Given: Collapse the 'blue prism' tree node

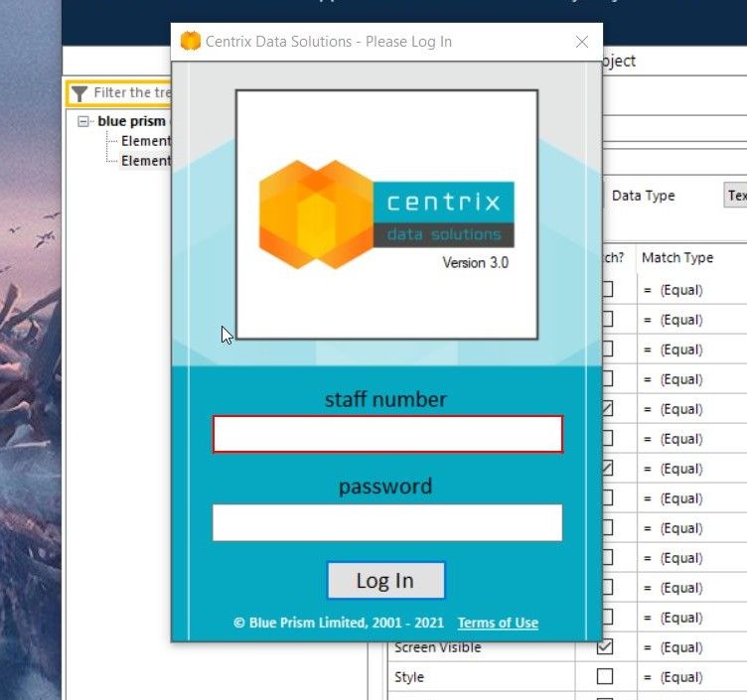Looking at the screenshot, I should [x=82, y=121].
